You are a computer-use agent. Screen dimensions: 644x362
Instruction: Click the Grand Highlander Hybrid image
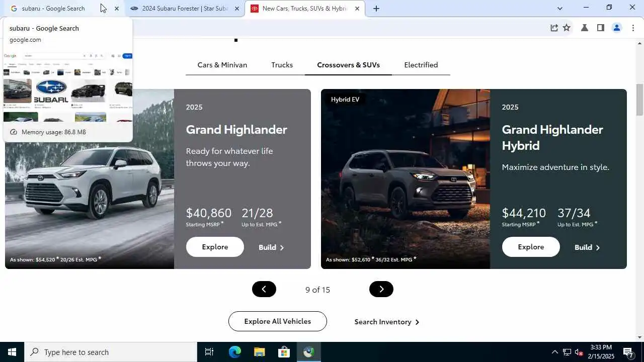pyautogui.click(x=406, y=179)
